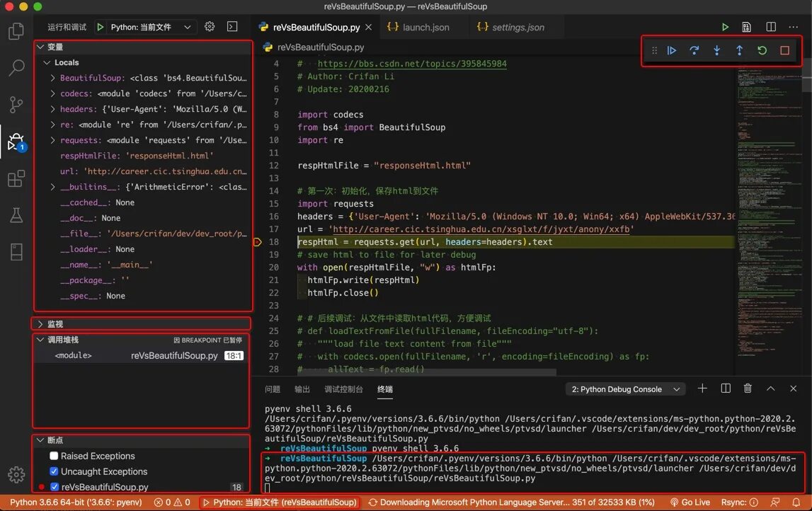Open notifications bell in status bar

pos(796,503)
